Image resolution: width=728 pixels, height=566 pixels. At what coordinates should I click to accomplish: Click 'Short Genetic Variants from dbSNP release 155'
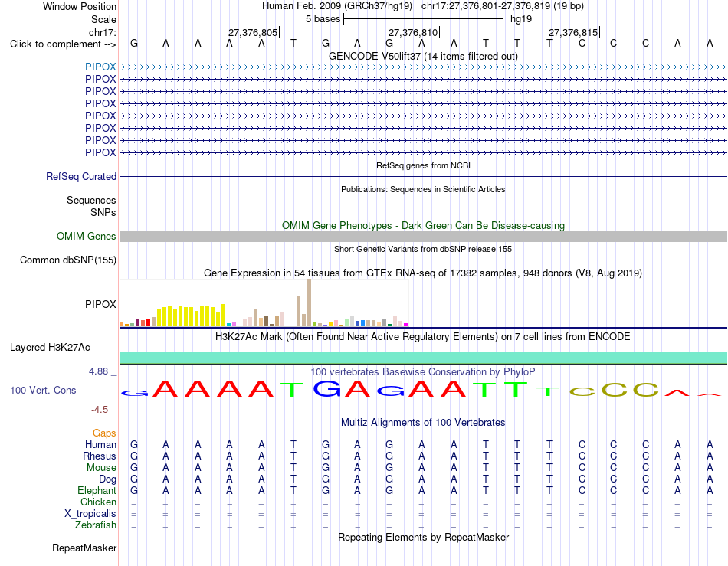423,249
